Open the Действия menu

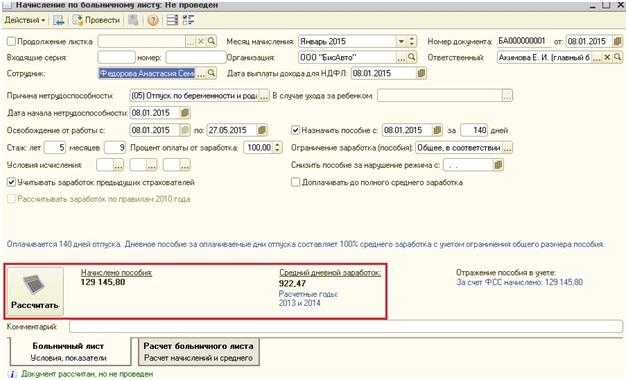[x=24, y=20]
